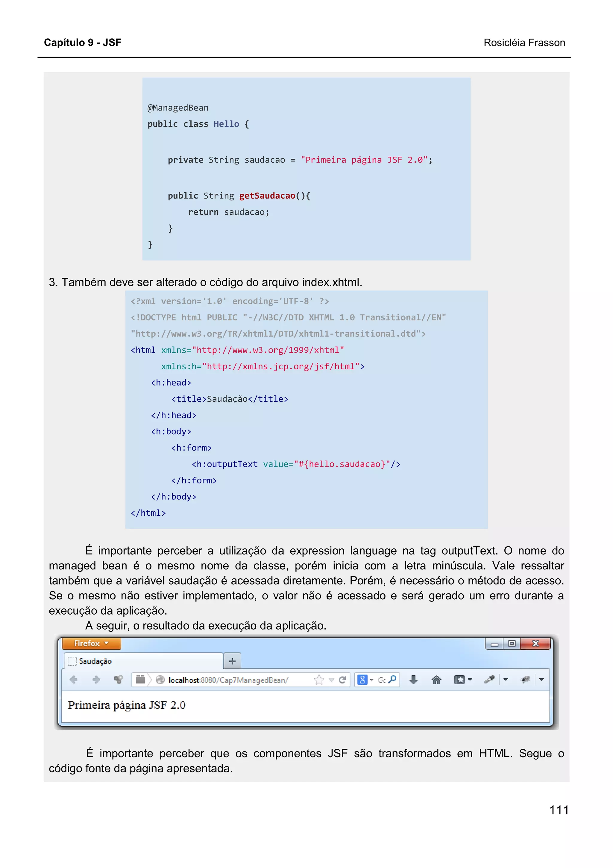Open Downloads with the down-arrow icon

(414, 680)
